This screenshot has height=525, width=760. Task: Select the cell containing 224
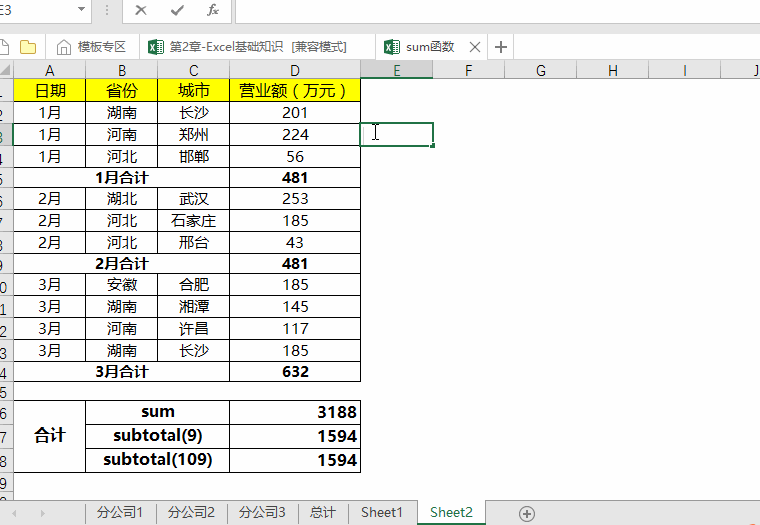(295, 134)
